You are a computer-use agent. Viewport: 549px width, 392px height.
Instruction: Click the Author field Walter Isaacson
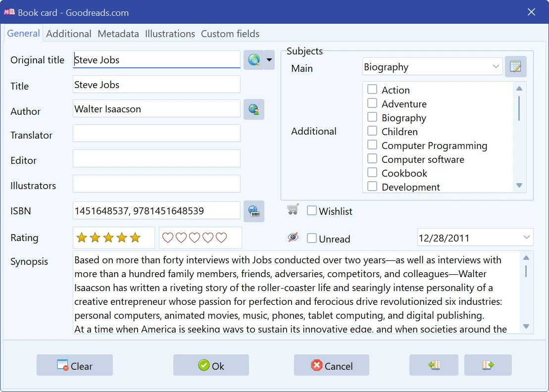[x=156, y=108]
